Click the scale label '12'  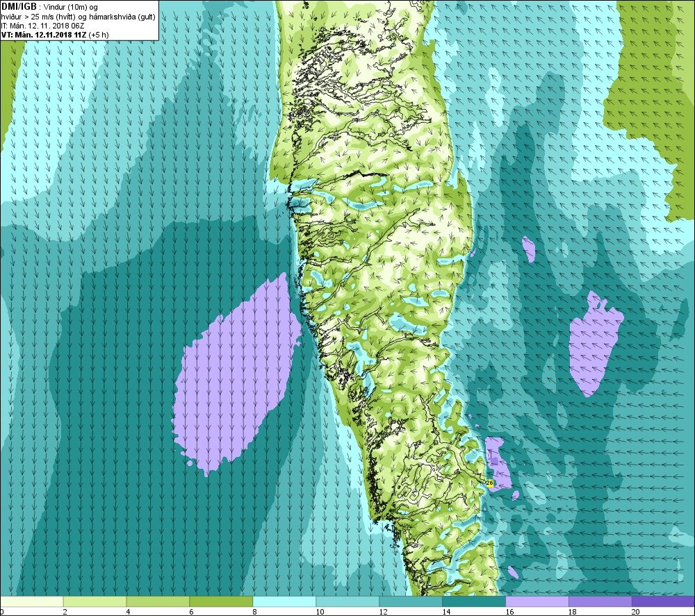coord(384,612)
